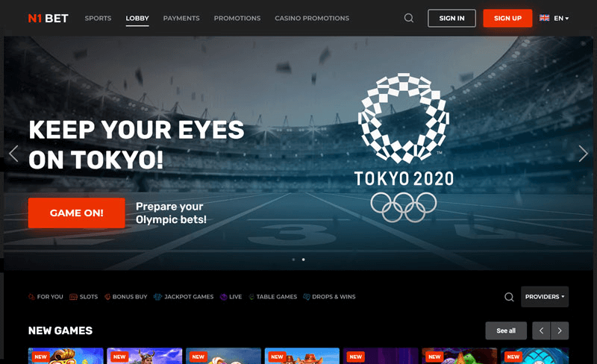Select the For You category tab
Image resolution: width=597 pixels, height=364 pixels.
[x=46, y=297]
